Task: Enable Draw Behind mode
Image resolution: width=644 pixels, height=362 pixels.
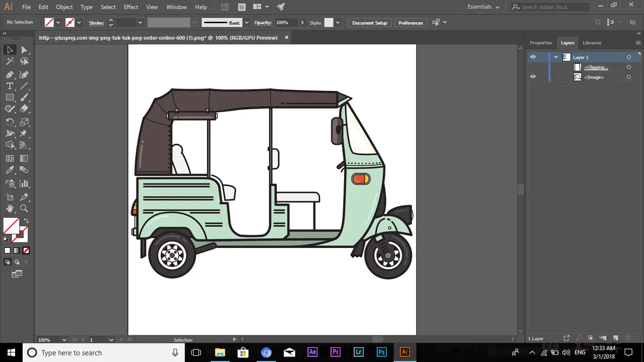Action: 17,262
